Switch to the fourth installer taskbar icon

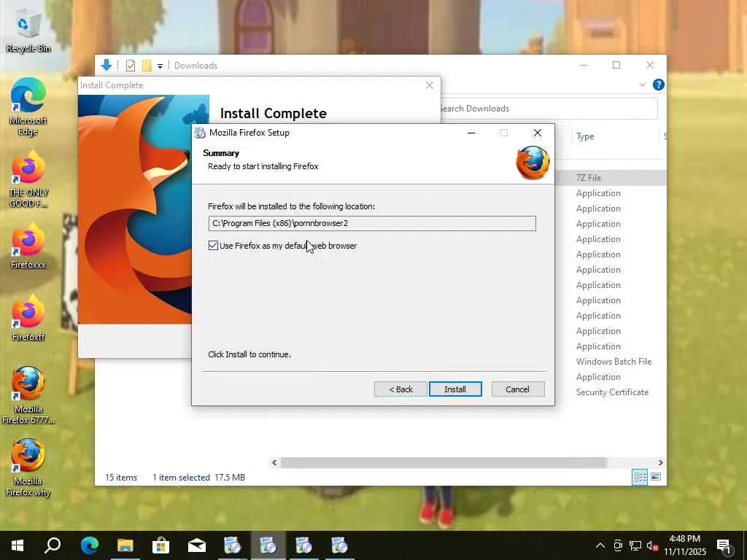[339, 545]
